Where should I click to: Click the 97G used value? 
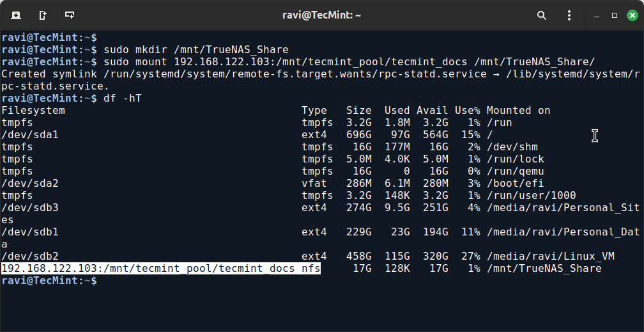tap(401, 135)
